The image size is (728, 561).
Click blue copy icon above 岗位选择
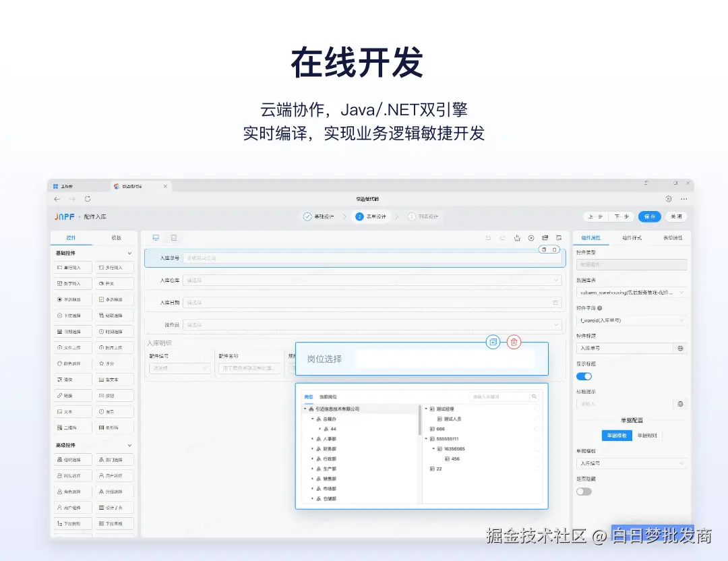coord(493,343)
